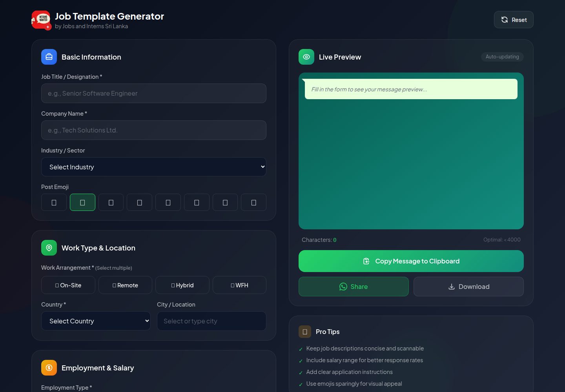Viewport: 565px width, 392px height.
Task: Select the sixth Post Emoji option
Action: tap(197, 202)
